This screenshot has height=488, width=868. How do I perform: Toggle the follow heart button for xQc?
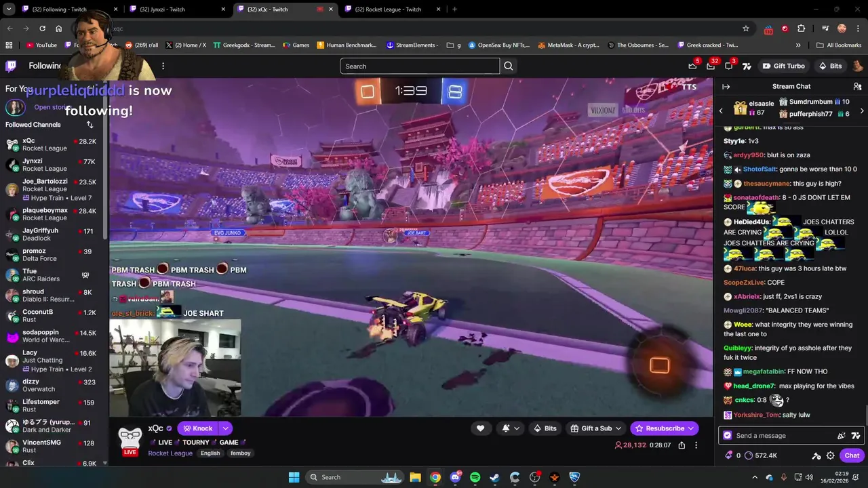pyautogui.click(x=480, y=428)
